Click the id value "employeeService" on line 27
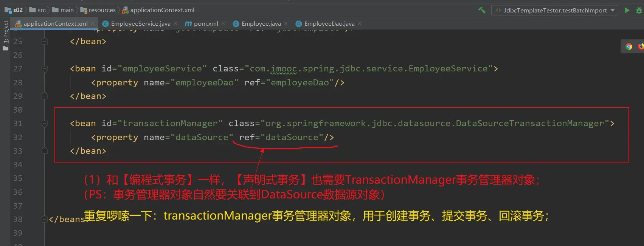This screenshot has height=246, width=644. click(x=162, y=69)
